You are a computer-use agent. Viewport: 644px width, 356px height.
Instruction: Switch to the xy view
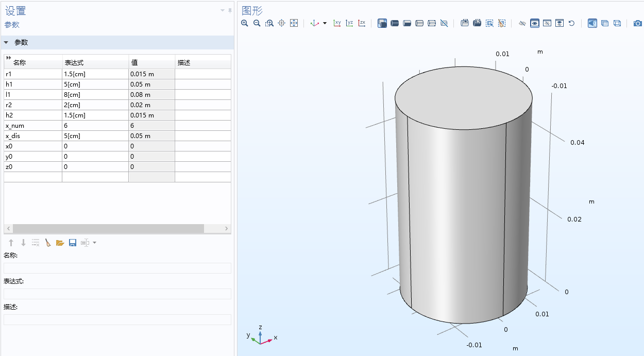click(337, 23)
